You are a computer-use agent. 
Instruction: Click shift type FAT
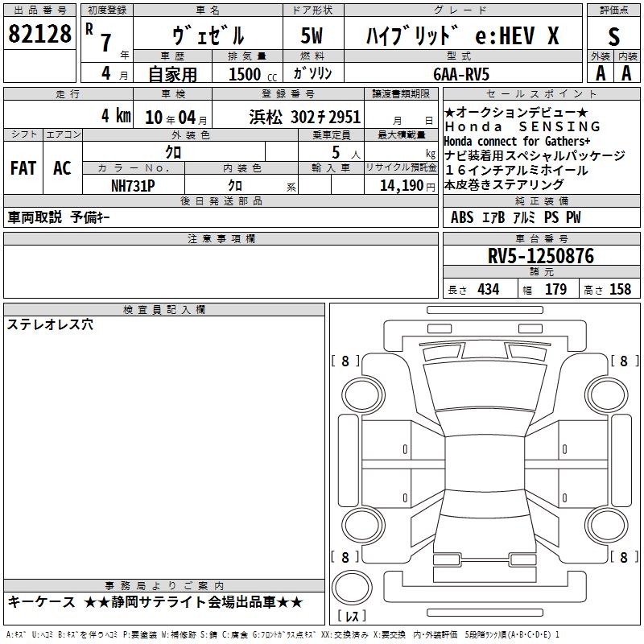pyautogui.click(x=23, y=168)
